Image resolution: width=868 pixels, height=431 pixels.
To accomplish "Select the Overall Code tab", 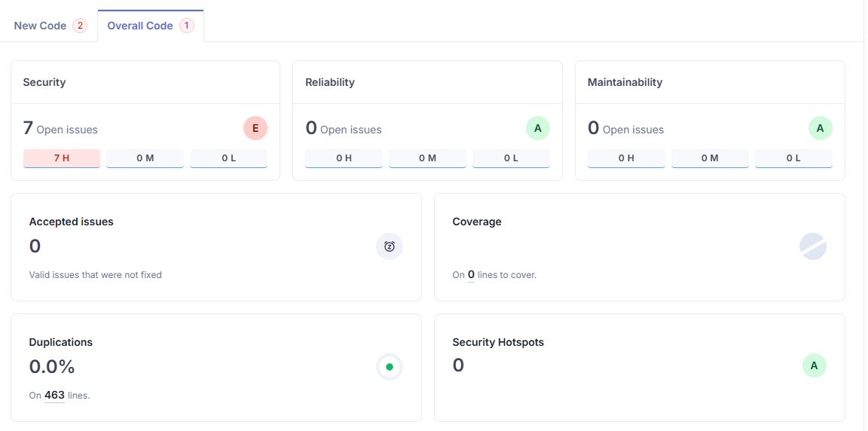I will coord(140,26).
